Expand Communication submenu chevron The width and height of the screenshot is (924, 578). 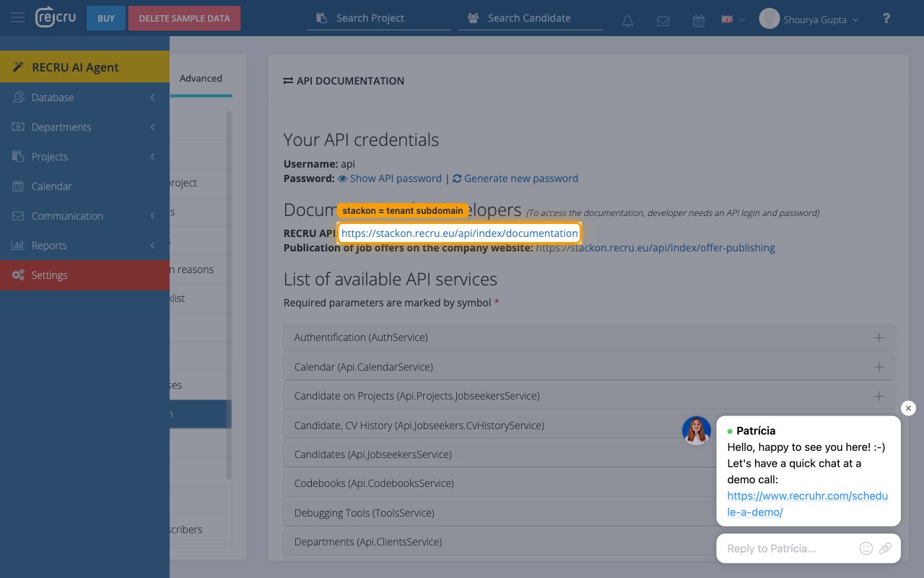coord(152,216)
